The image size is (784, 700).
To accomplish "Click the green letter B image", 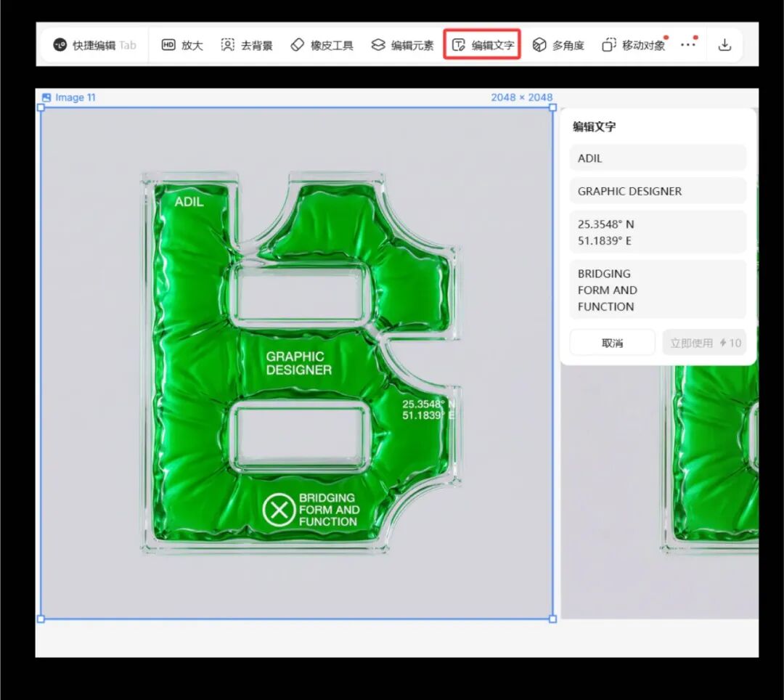I will pos(298,363).
